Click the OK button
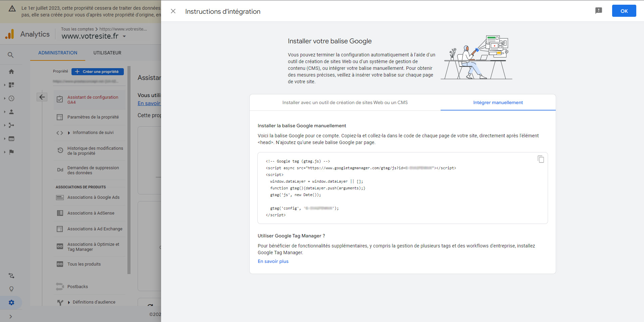 tap(624, 11)
